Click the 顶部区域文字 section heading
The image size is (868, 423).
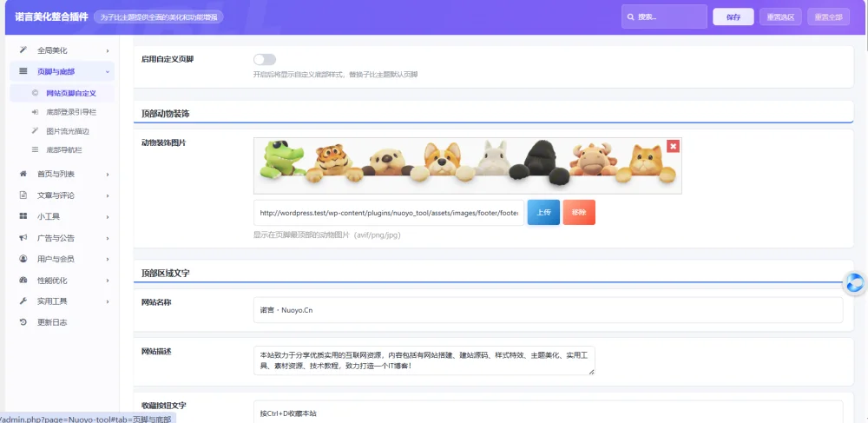pos(166,273)
